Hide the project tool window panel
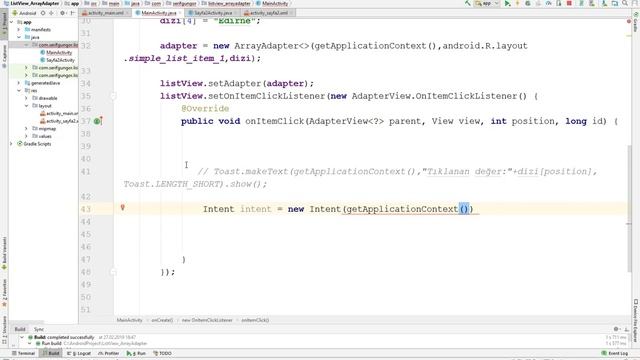 point(72,13)
